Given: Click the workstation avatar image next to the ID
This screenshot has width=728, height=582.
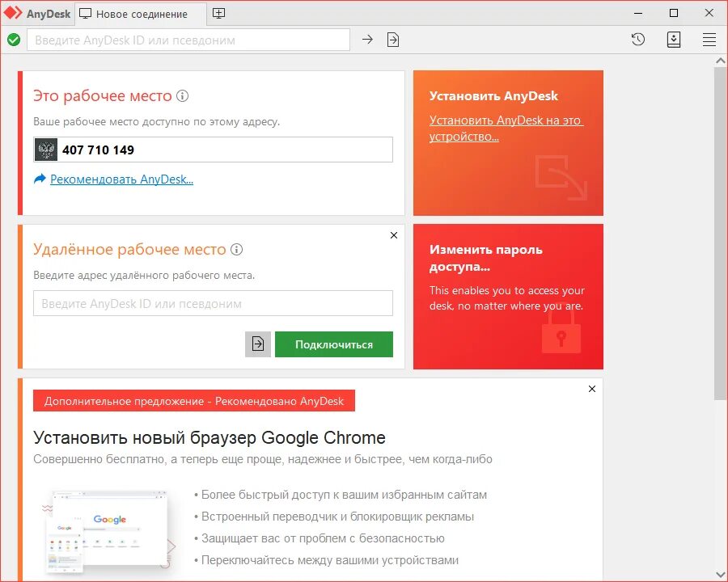Looking at the screenshot, I should click(46, 150).
